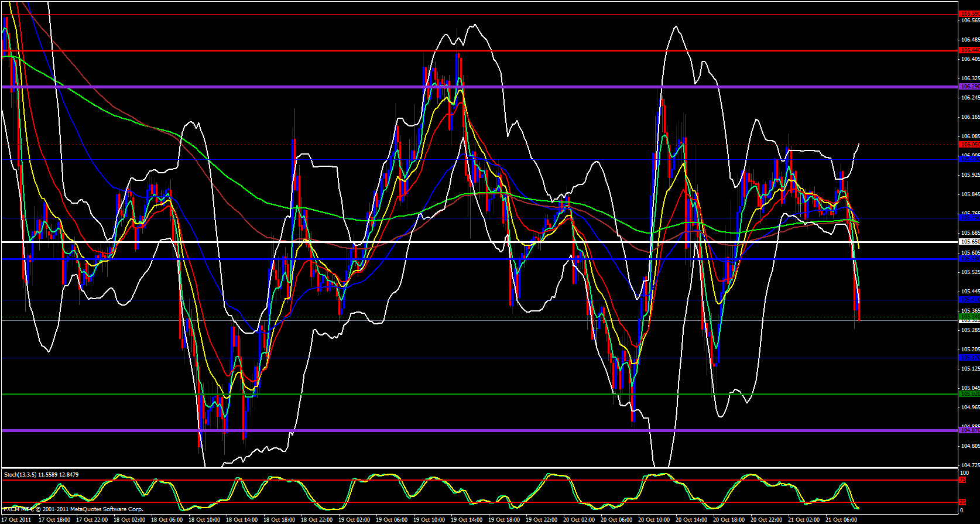This screenshot has height=524, width=980.
Task: Click the 106.325 price axis value
Action: click(x=970, y=78)
